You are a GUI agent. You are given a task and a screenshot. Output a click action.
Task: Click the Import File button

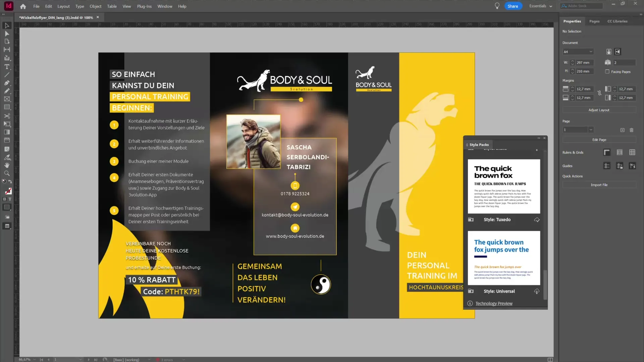[x=599, y=185]
